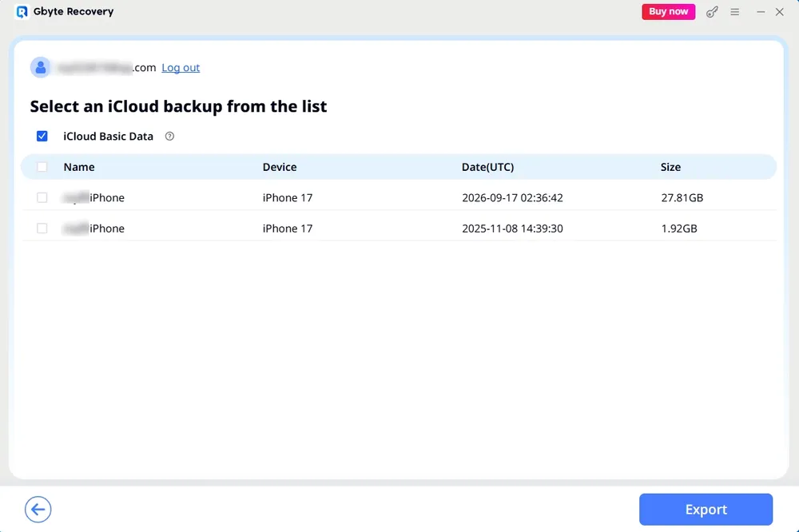Click the Device column header
This screenshot has height=532, width=799.
279,167
